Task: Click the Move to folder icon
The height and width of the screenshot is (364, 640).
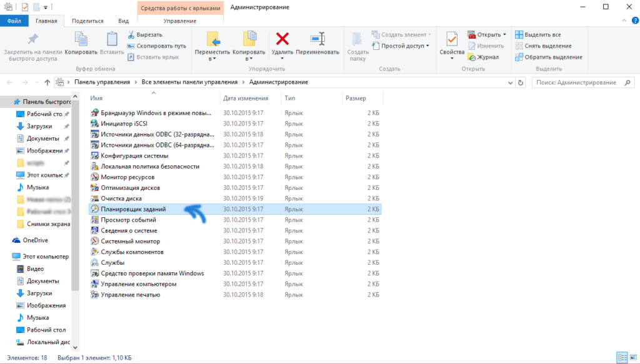Action: [x=213, y=39]
